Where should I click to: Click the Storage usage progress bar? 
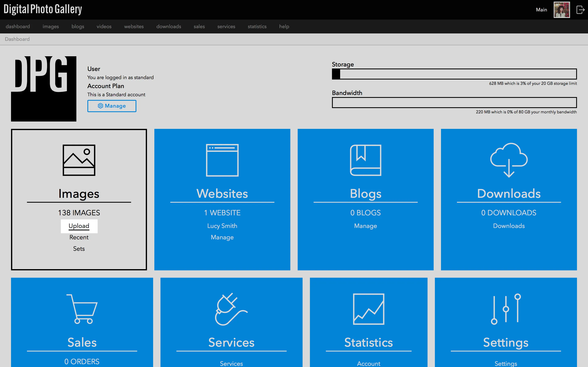click(x=454, y=74)
